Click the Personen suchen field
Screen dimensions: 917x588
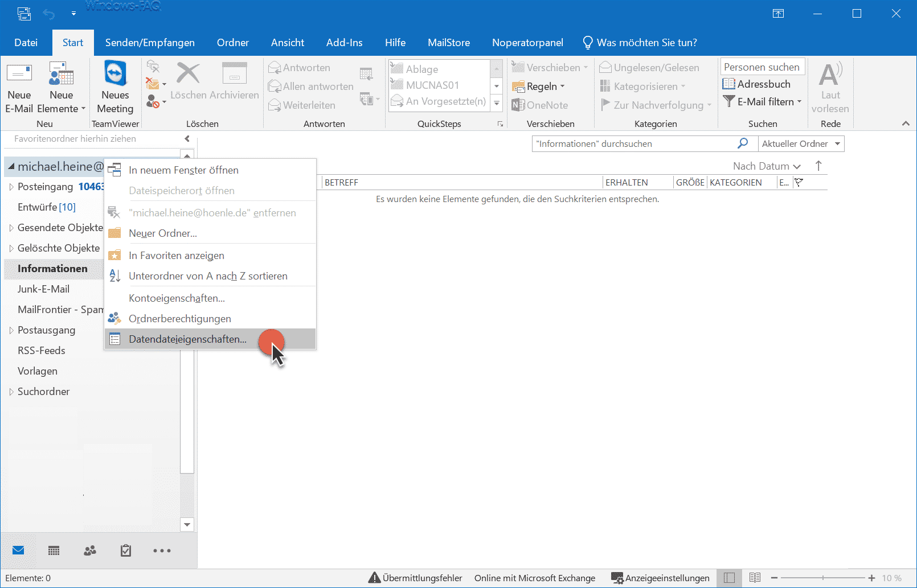763,67
